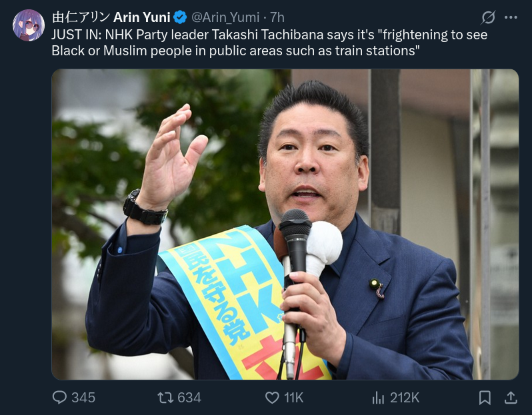
Task: Open the three-dot more options menu
Action: click(x=511, y=17)
